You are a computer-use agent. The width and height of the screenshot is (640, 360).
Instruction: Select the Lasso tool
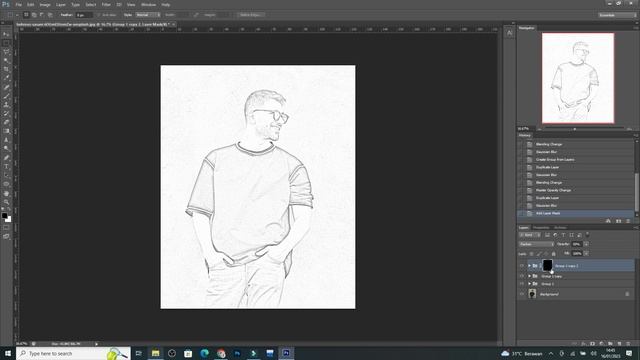(x=6, y=52)
